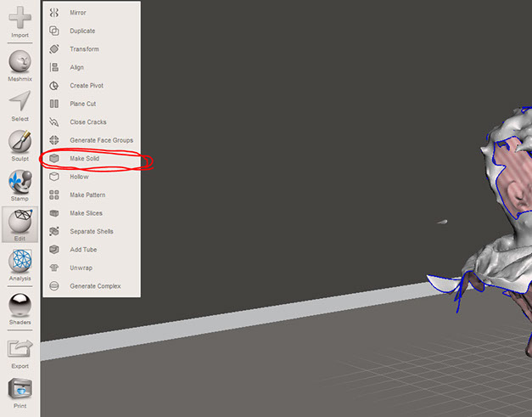
Task: Click the Plane Cut icon
Action: tap(54, 104)
